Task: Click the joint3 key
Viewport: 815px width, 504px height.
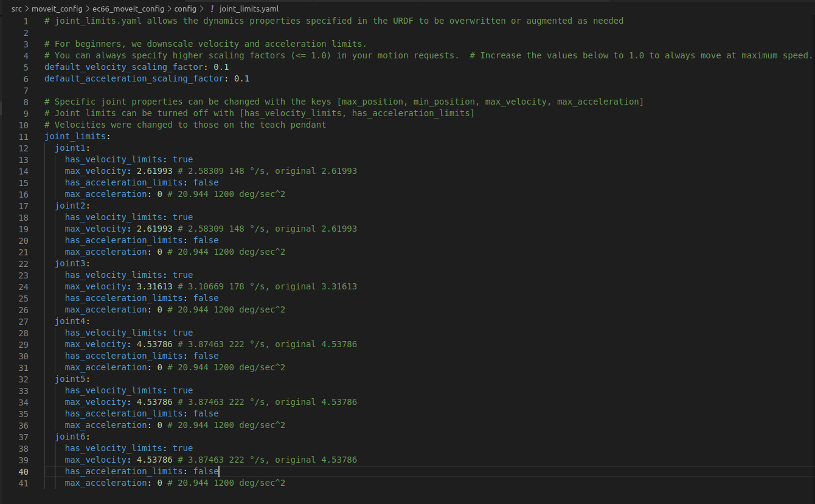Action: (x=70, y=264)
